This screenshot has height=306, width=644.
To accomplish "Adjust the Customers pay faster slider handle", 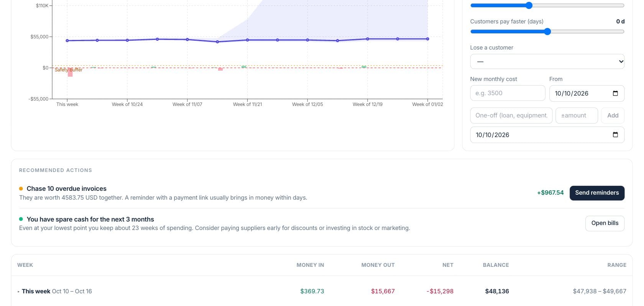I will pyautogui.click(x=547, y=31).
